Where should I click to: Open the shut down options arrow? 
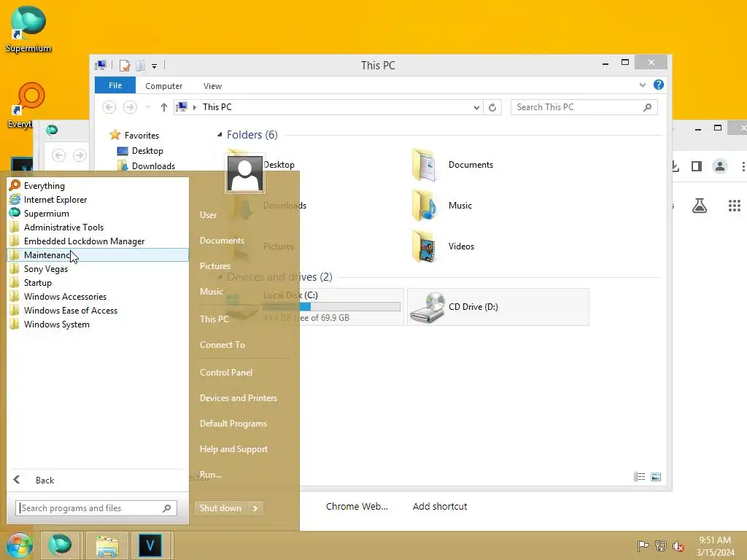[x=255, y=508]
